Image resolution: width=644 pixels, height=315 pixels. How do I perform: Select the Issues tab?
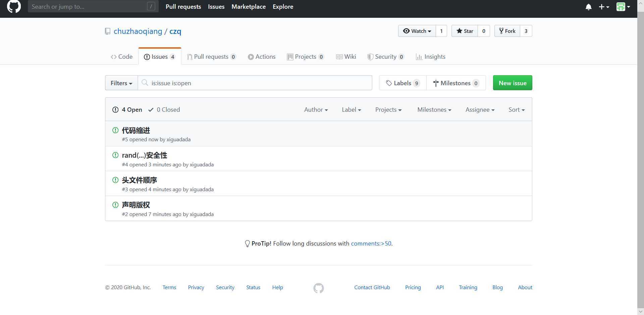160,57
